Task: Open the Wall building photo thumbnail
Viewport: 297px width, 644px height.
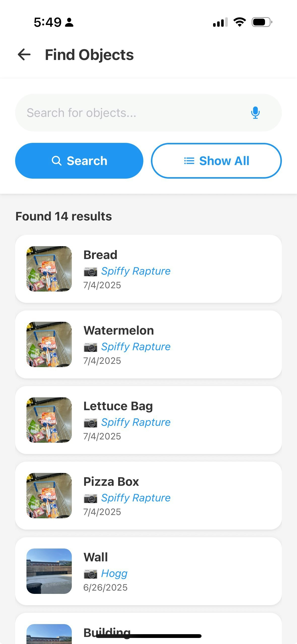Action: (49, 571)
